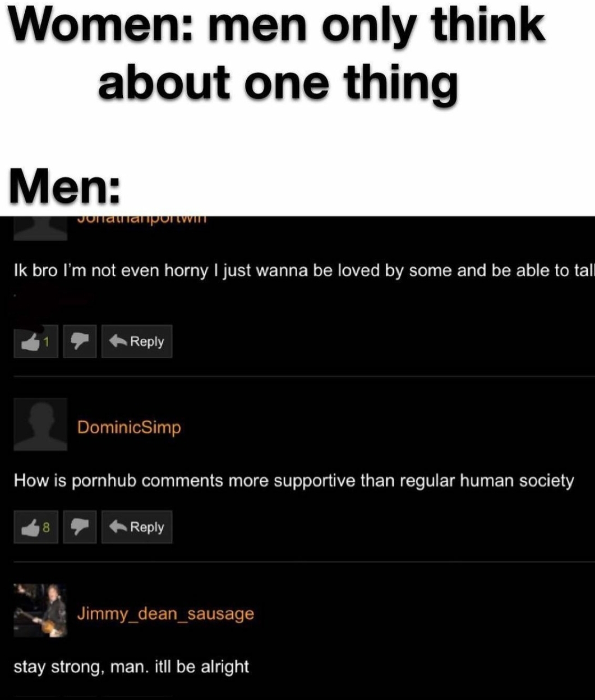Click Jimmy_dean_sausage's guitar-player avatar

pos(40,610)
